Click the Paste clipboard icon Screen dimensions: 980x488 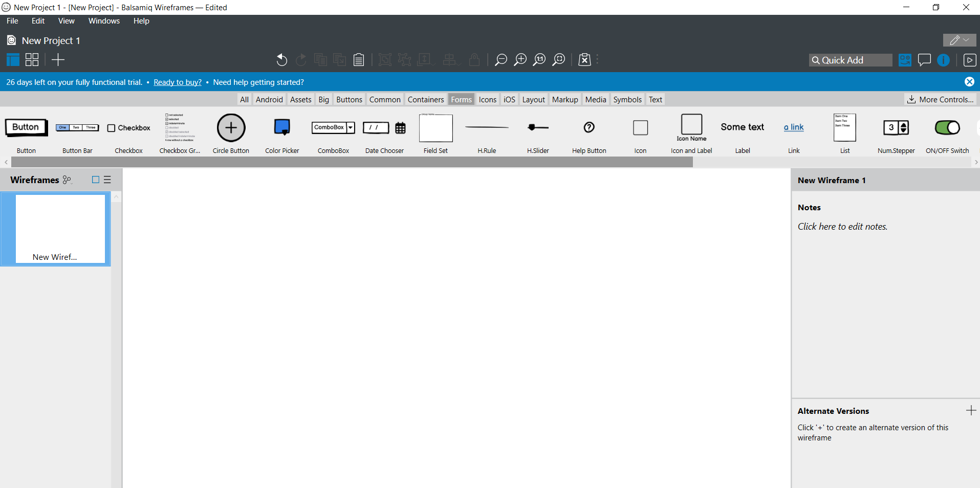click(x=359, y=60)
